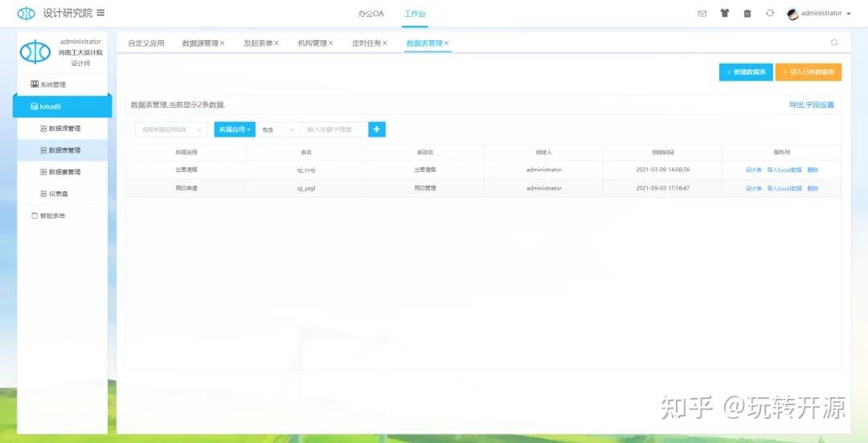Click the trash bin icon in header
868x443 pixels.
coord(747,14)
